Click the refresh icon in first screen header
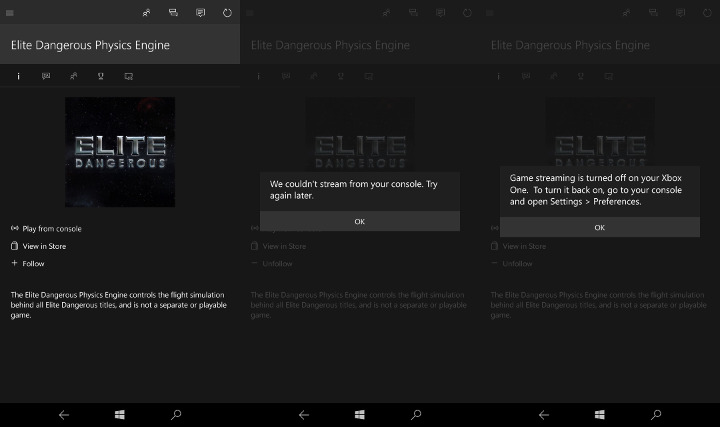720x427 pixels. tap(227, 13)
